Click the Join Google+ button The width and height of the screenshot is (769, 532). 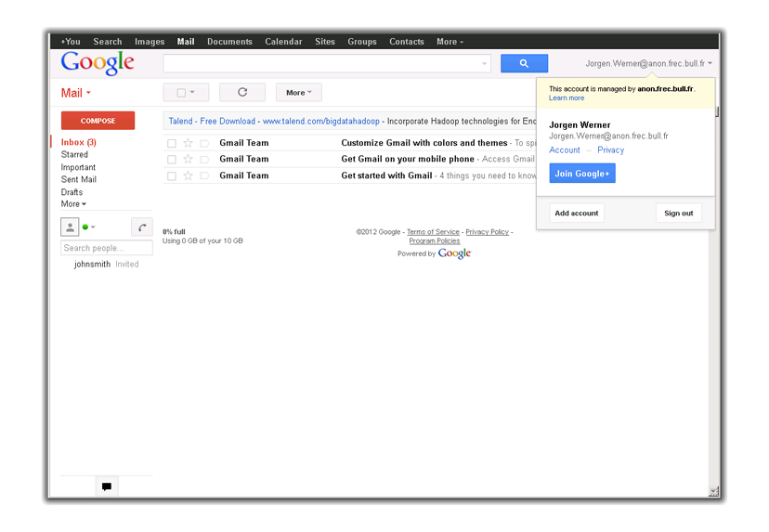pyautogui.click(x=582, y=174)
